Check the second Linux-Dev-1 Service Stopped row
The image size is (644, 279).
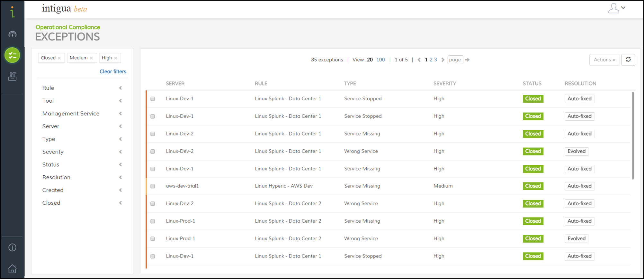[x=153, y=116]
